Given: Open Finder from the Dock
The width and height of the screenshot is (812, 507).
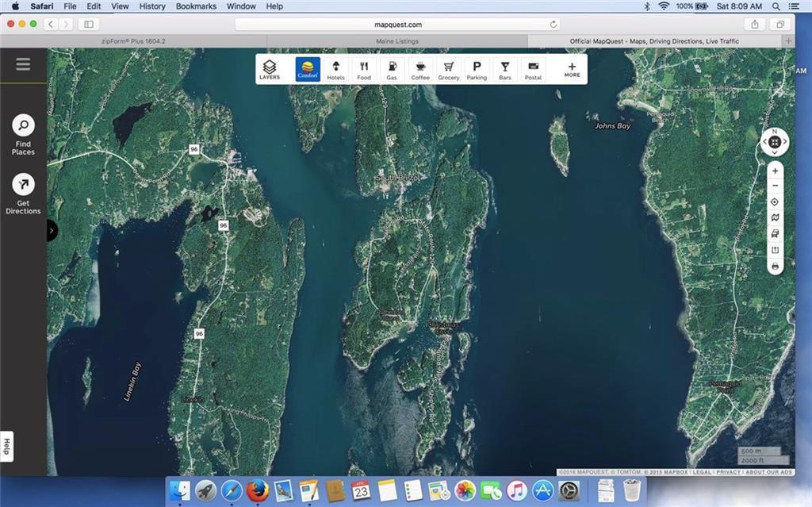Looking at the screenshot, I should point(180,490).
